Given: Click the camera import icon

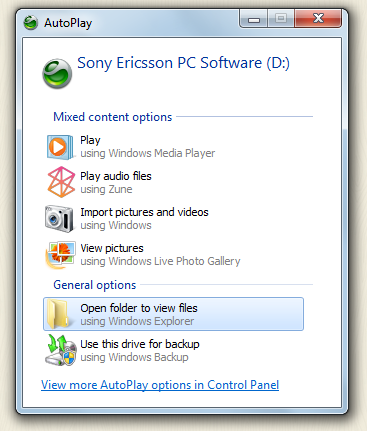Looking at the screenshot, I should click(60, 219).
